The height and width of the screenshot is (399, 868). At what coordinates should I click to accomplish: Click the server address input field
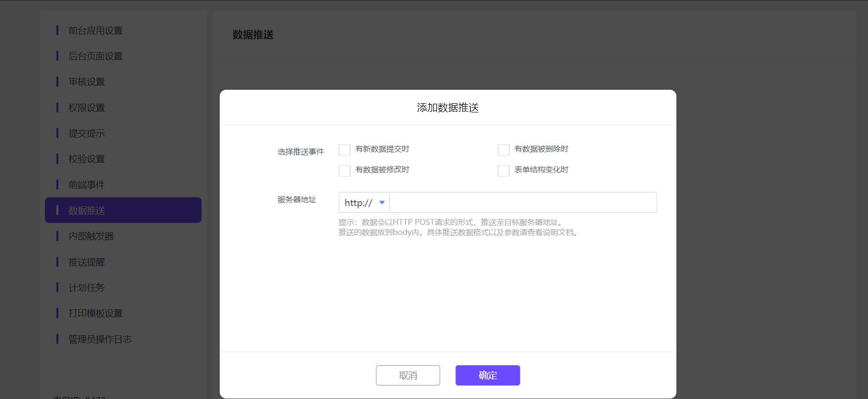(x=523, y=203)
